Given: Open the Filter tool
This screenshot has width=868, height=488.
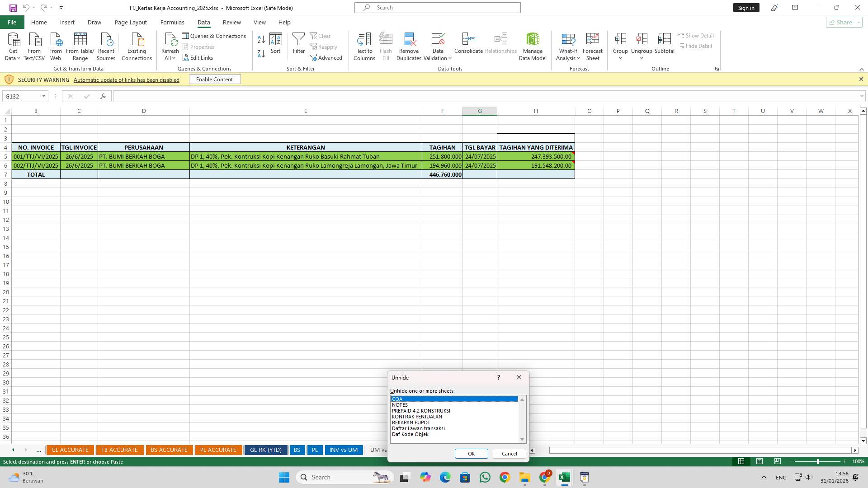Looking at the screenshot, I should [298, 45].
